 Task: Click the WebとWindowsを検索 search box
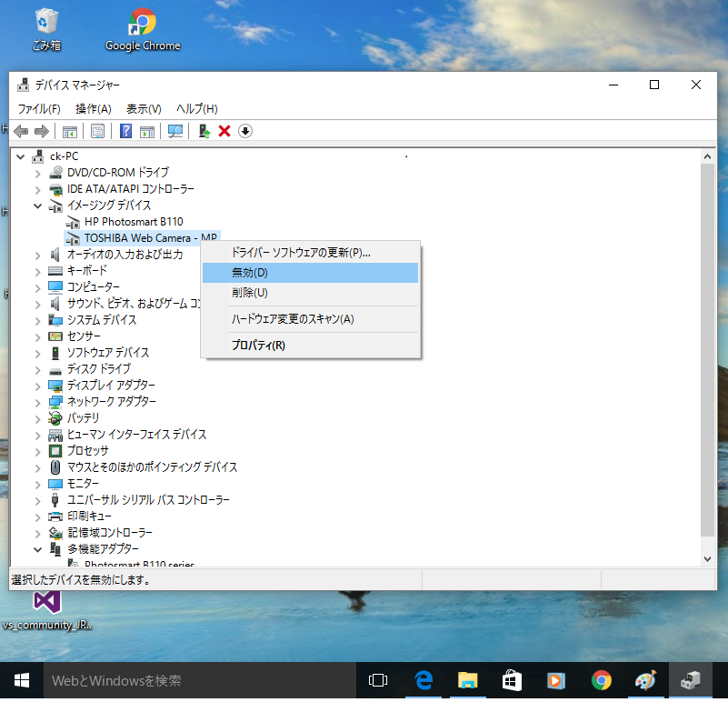(x=200, y=680)
